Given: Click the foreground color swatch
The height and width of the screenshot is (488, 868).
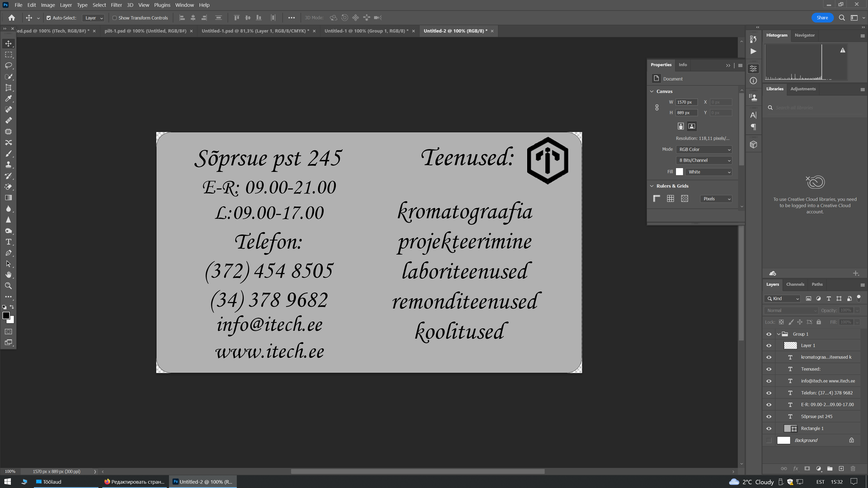Looking at the screenshot, I should tap(6, 316).
